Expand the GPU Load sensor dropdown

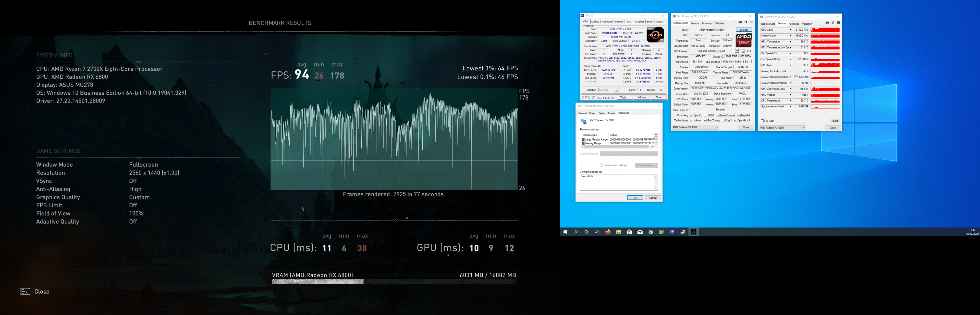click(791, 66)
